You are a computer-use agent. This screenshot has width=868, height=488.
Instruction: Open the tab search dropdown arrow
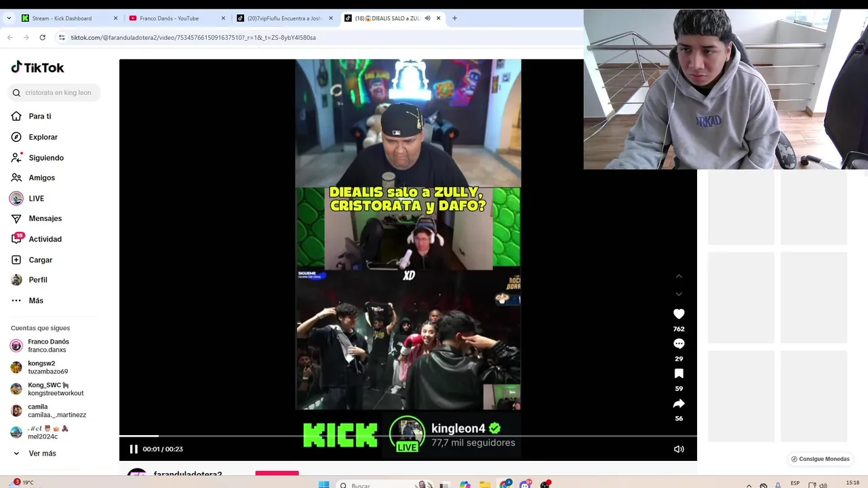tap(9, 18)
